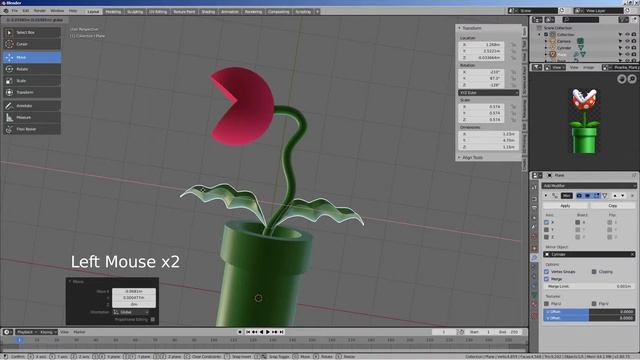Select the Select Box tool

click(x=32, y=32)
